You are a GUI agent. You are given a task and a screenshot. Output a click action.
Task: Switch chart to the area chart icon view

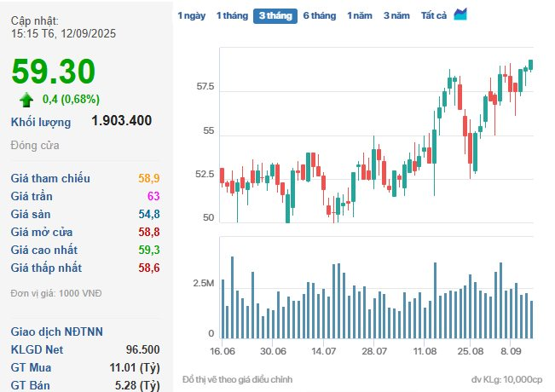pos(460,14)
